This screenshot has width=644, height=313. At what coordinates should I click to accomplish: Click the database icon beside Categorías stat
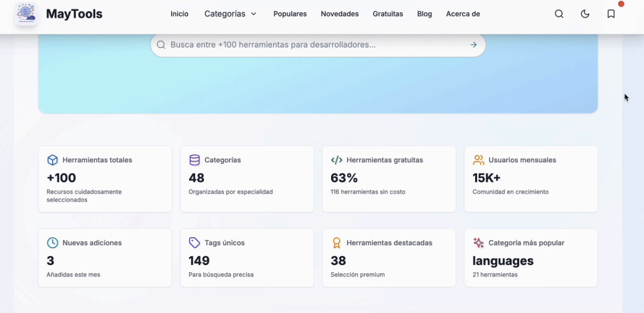coord(194,160)
